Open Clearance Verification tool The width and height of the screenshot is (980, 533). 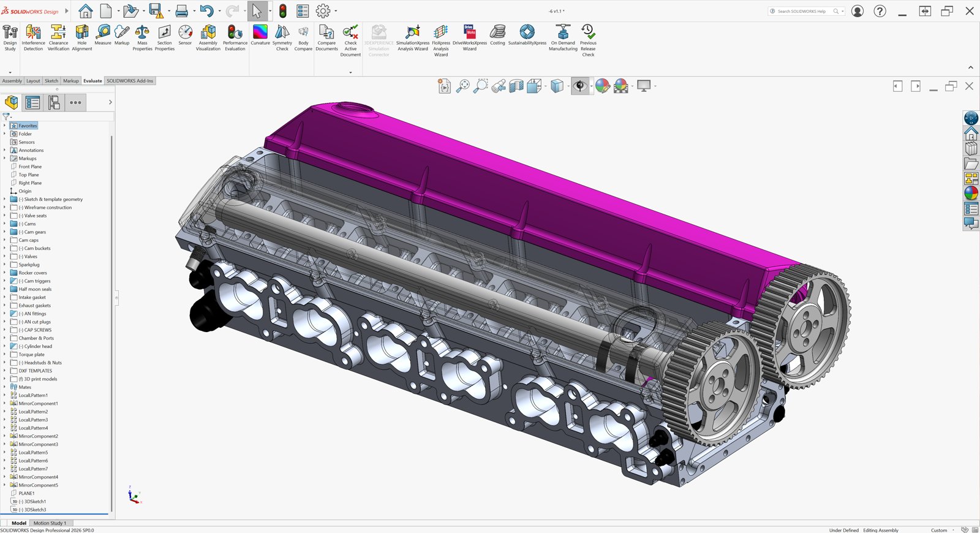[58, 38]
